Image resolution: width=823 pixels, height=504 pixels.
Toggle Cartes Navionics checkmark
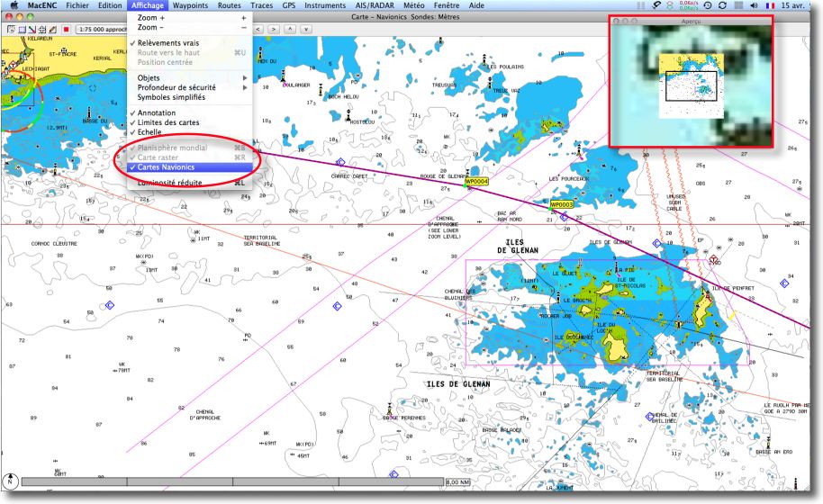pyautogui.click(x=189, y=167)
